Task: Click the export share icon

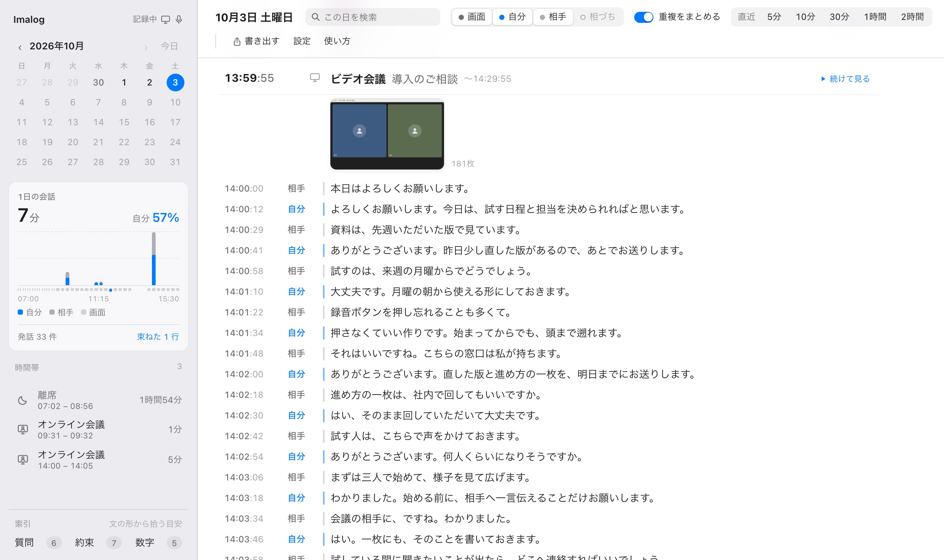Action: [237, 41]
